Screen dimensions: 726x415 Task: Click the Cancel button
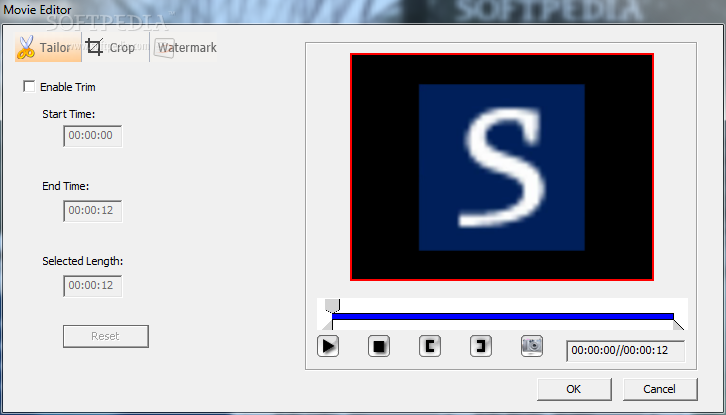pyautogui.click(x=660, y=389)
